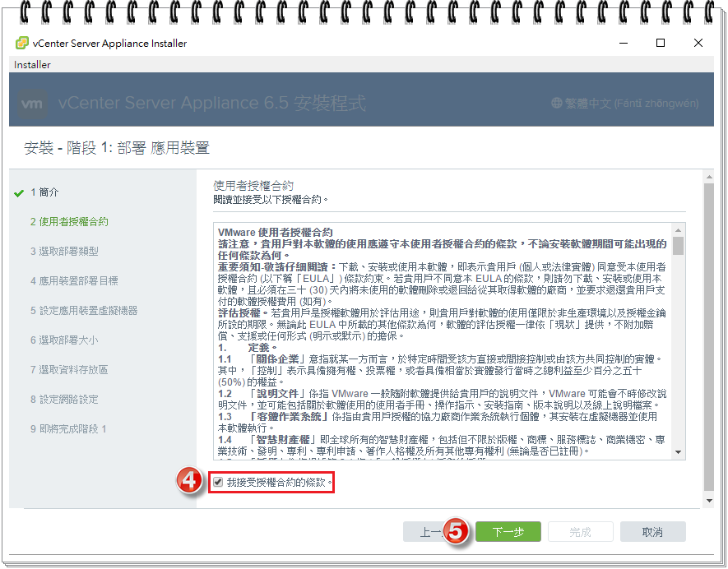Select step 9 即將完成階段 1
The height and width of the screenshot is (569, 728).
pyautogui.click(x=68, y=429)
